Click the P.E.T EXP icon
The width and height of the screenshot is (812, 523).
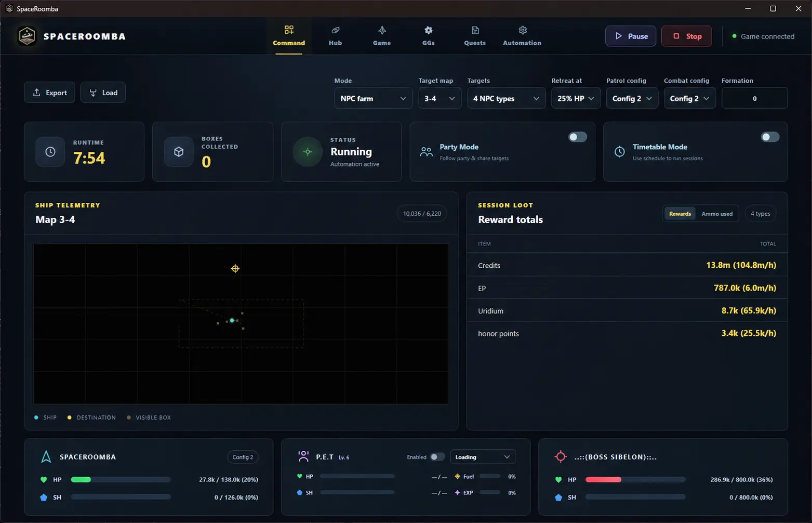coord(458,492)
